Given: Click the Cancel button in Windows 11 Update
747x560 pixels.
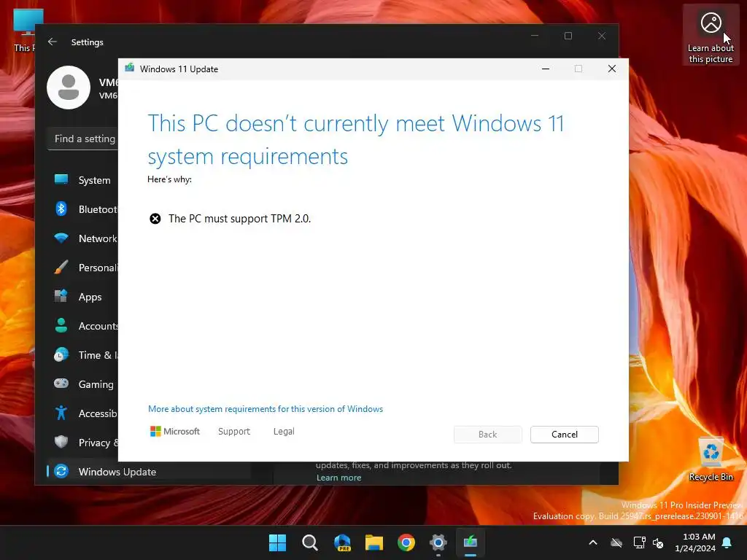Looking at the screenshot, I should coord(564,435).
